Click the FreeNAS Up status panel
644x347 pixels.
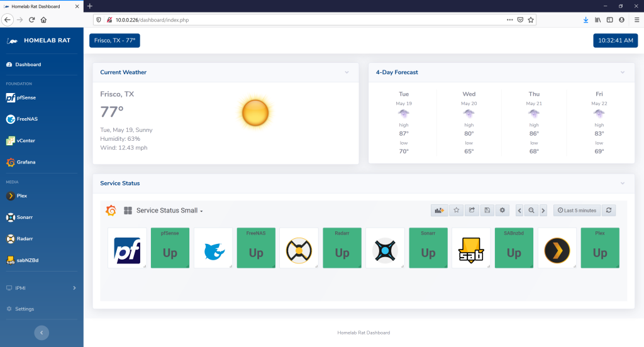pos(256,248)
